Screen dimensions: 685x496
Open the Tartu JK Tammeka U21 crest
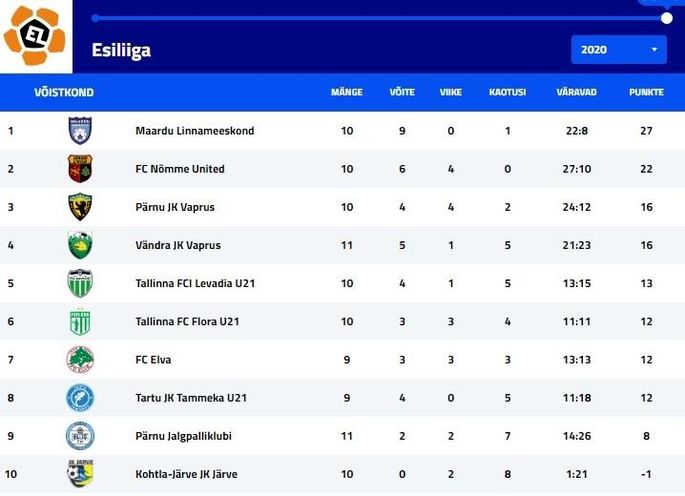click(x=80, y=398)
